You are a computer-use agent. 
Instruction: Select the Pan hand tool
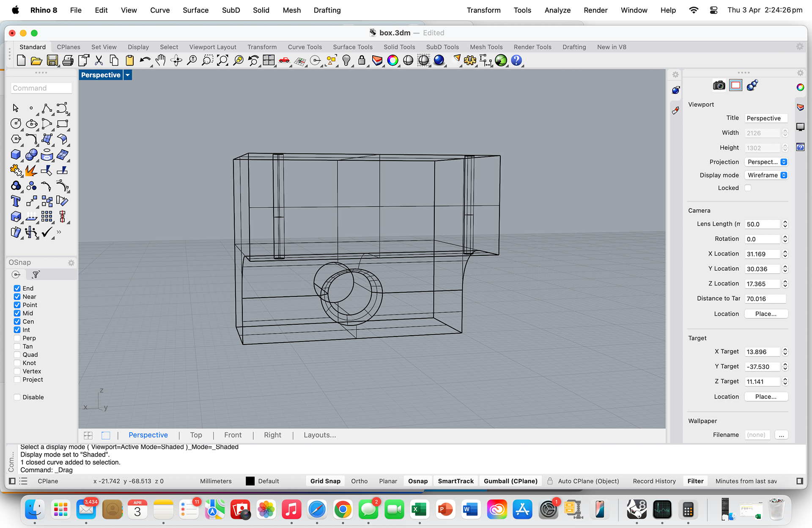[x=160, y=60]
